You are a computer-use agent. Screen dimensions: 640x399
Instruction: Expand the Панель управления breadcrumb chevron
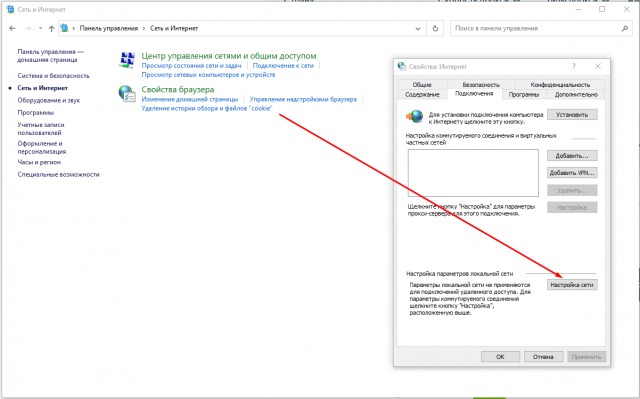144,28
